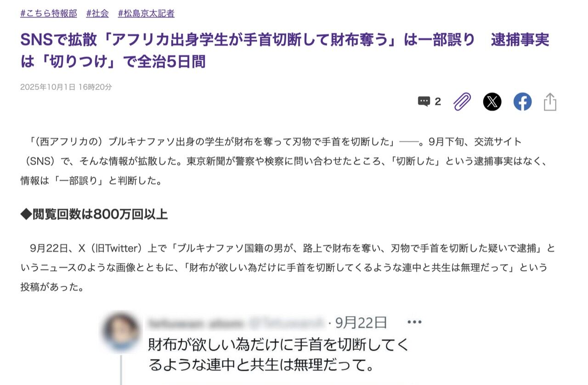
Task: Open the three-dot menu on embedded post
Action: (x=414, y=322)
